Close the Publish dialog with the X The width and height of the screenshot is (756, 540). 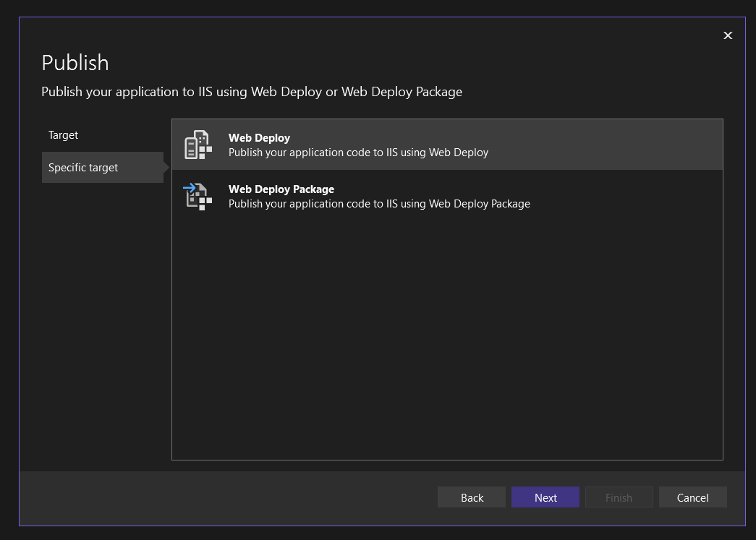pyautogui.click(x=728, y=35)
